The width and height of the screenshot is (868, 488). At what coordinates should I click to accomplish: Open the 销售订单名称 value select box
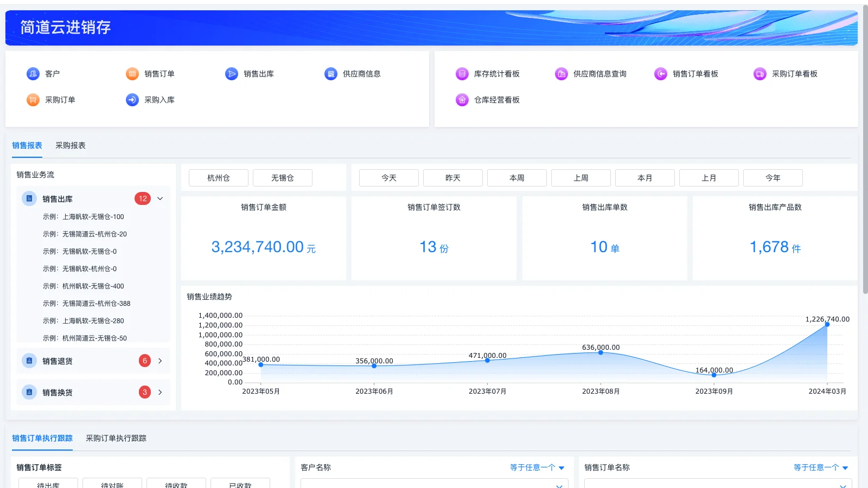tap(718, 483)
